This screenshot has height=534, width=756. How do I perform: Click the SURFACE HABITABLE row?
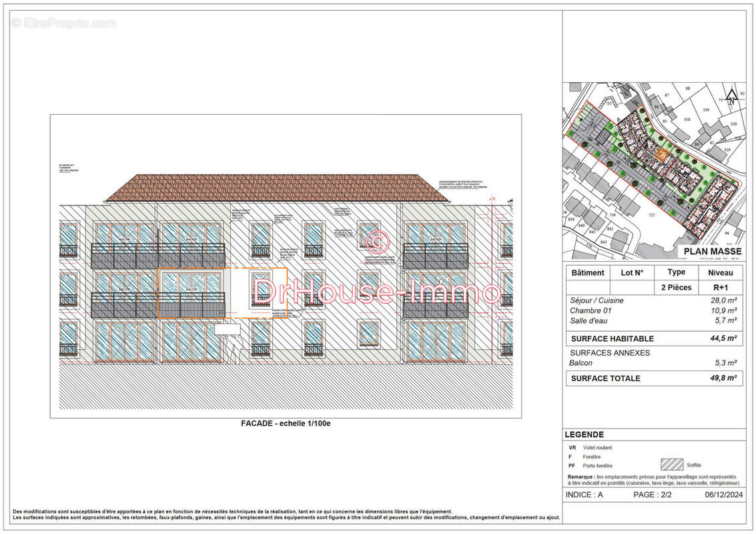[653, 338]
